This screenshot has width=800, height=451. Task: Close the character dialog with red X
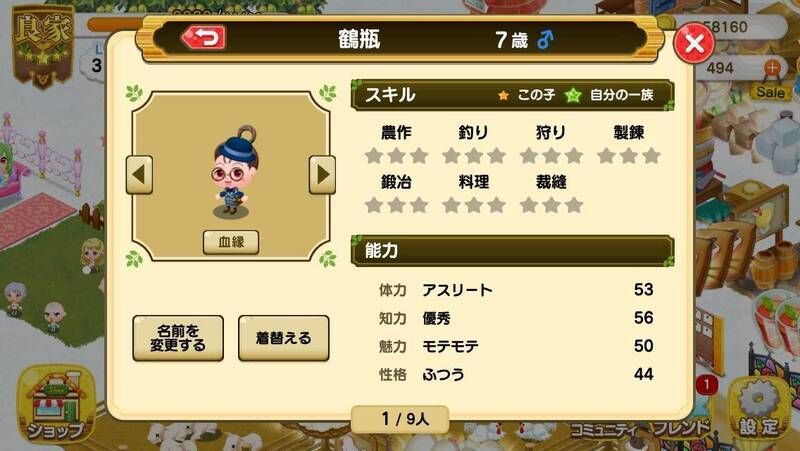(x=694, y=43)
